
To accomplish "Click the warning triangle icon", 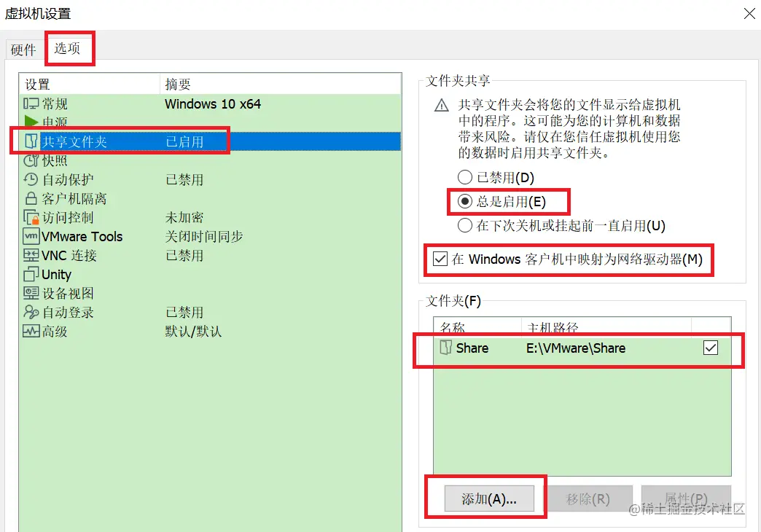I will (441, 106).
